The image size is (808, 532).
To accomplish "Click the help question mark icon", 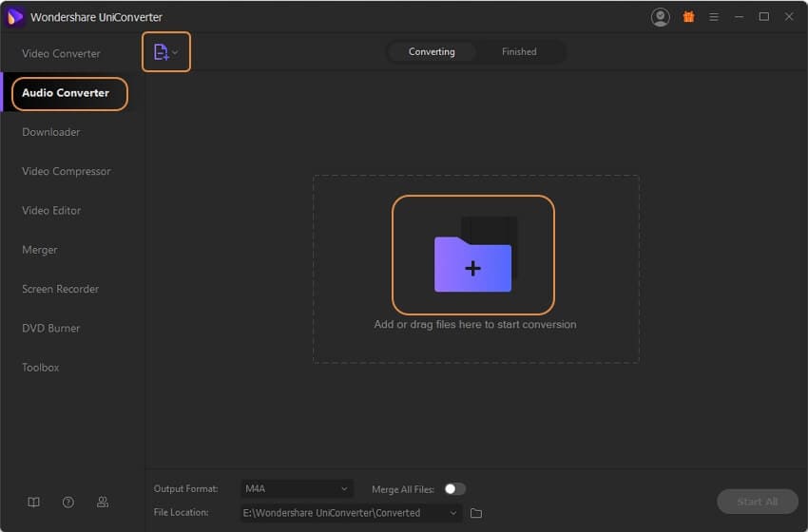I will click(68, 503).
